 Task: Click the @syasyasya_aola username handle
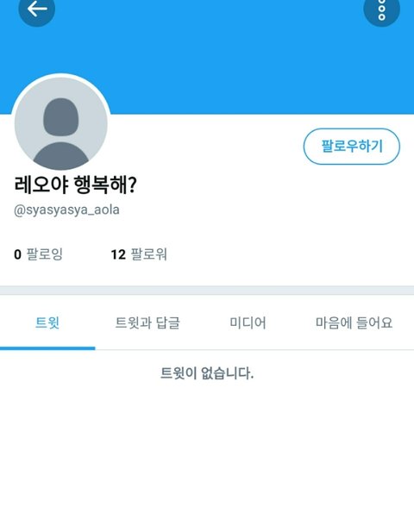pyautogui.click(x=66, y=210)
